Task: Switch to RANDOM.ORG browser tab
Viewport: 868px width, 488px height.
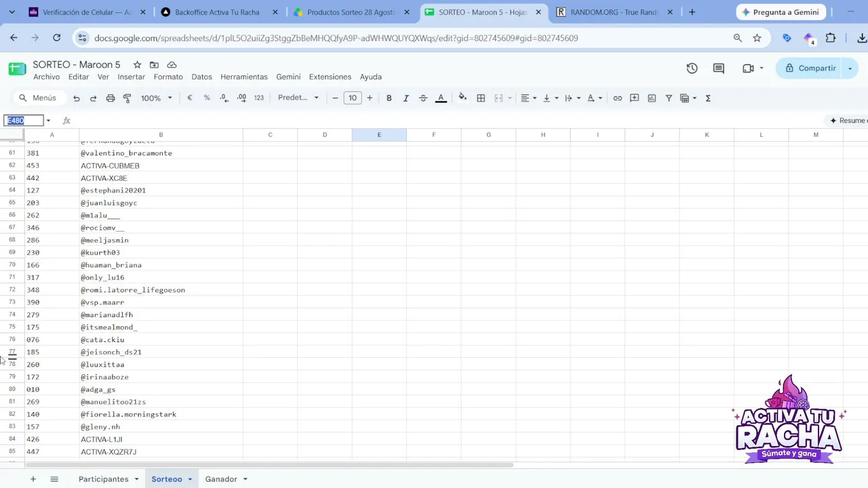Action: (616, 12)
